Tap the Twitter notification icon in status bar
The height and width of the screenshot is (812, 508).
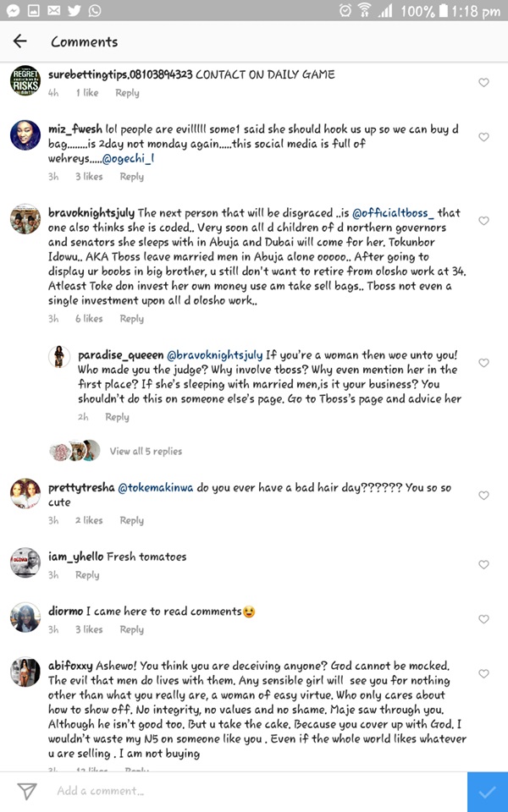(75, 11)
